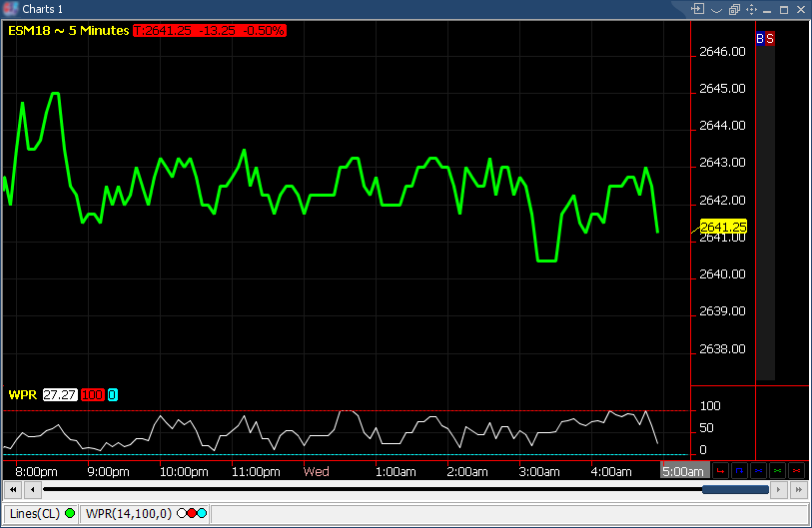812x528 pixels.
Task: Click the four-arrow move icon in title bar
Action: [x=751, y=9]
